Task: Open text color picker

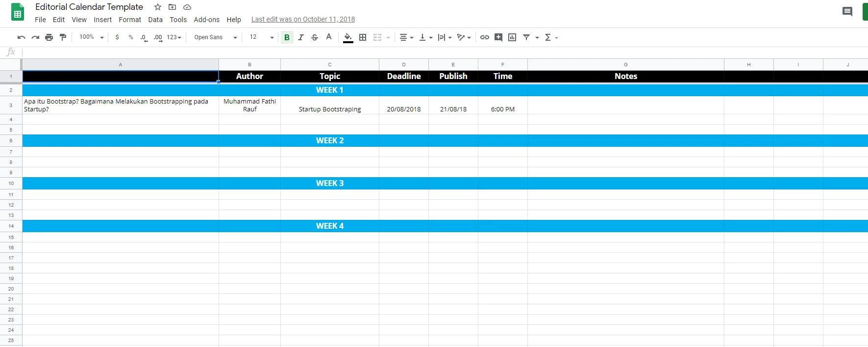Action: [x=329, y=37]
